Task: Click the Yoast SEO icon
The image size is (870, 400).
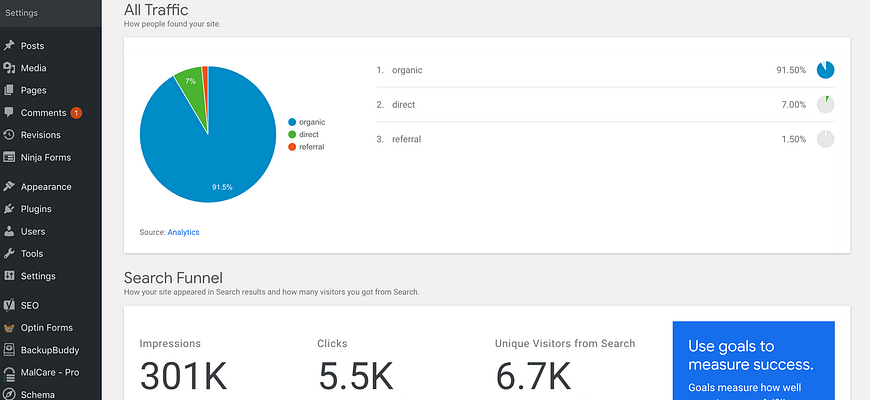Action: click(9, 305)
